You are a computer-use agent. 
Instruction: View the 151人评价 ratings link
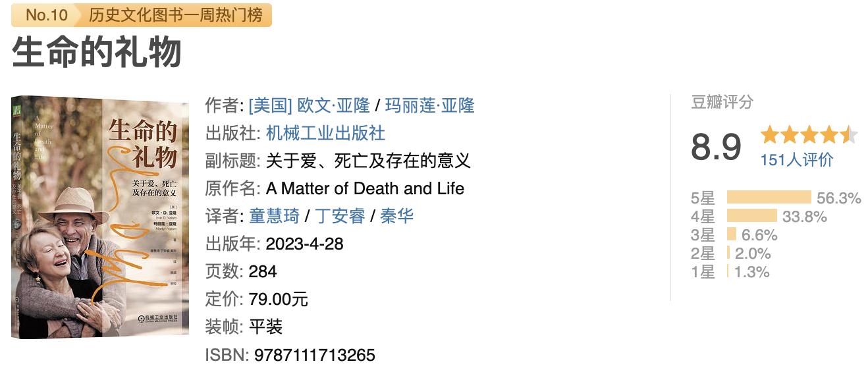[797, 160]
